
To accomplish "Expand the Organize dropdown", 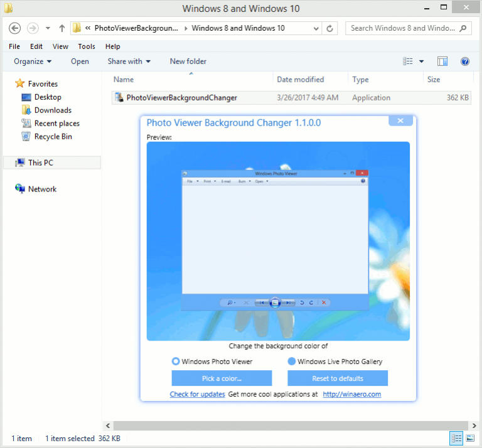I will (33, 61).
